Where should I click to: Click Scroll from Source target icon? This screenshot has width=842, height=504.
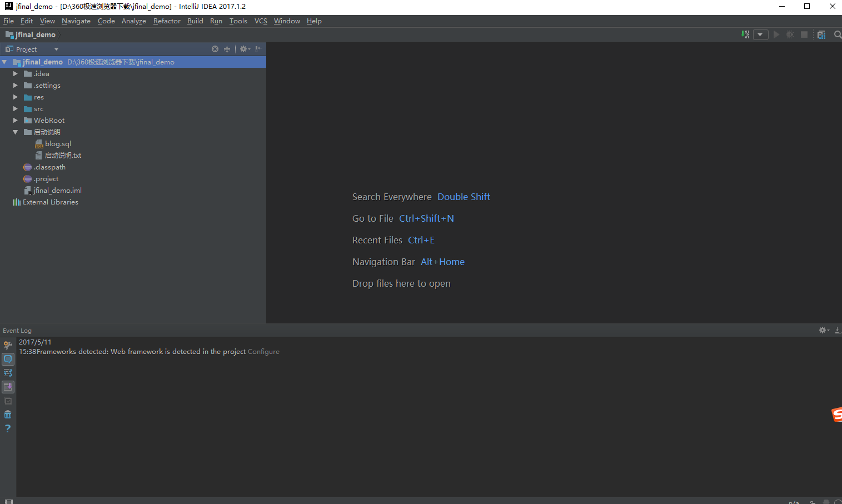pyautogui.click(x=215, y=49)
